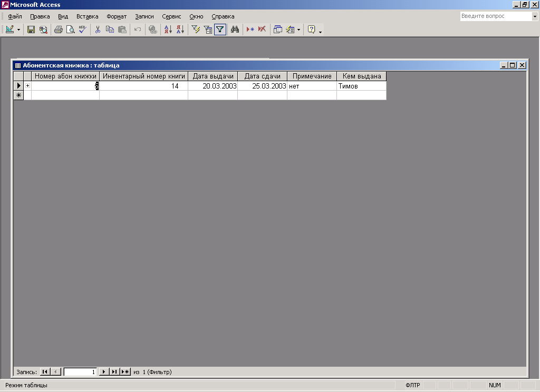The image size is (540, 392).
Task: Select column header 'Примечание'
Action: (312, 76)
